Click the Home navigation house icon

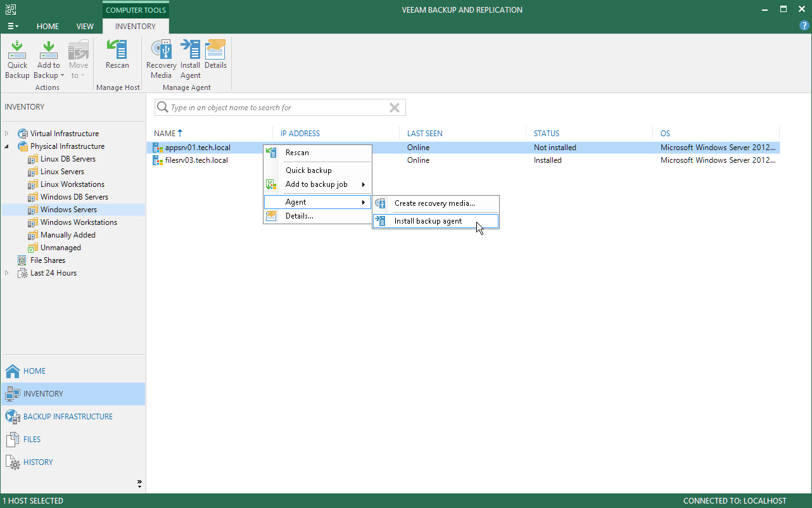(13, 371)
